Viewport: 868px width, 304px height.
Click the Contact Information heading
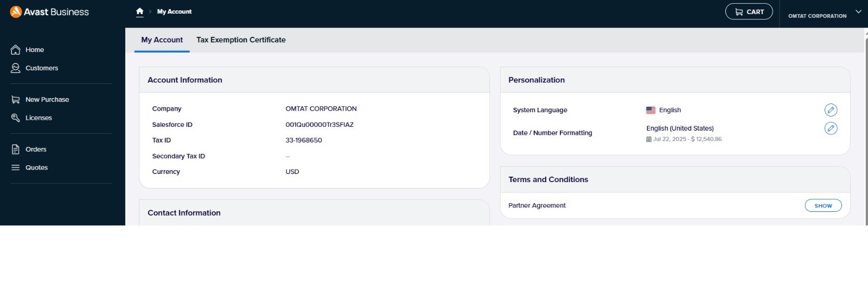point(184,213)
